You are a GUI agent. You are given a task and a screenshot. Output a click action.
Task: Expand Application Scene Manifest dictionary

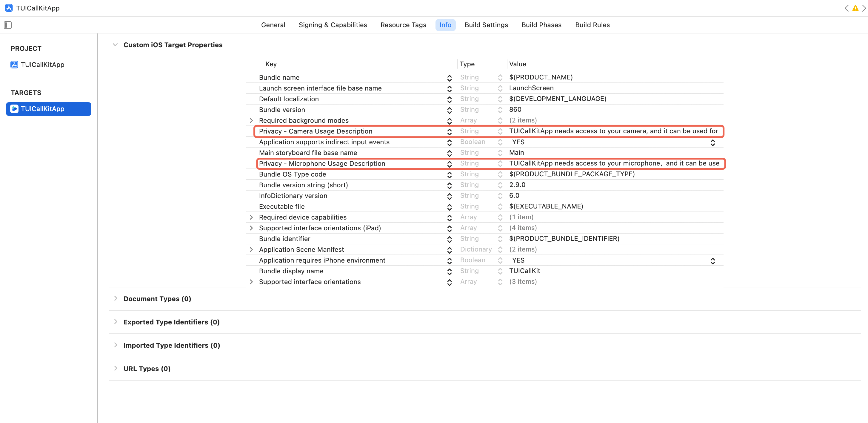(x=251, y=250)
